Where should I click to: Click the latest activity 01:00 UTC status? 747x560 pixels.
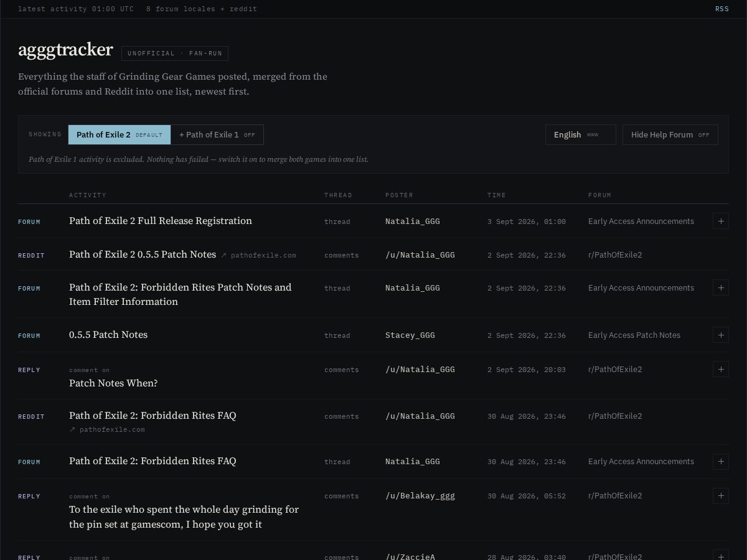tap(76, 9)
